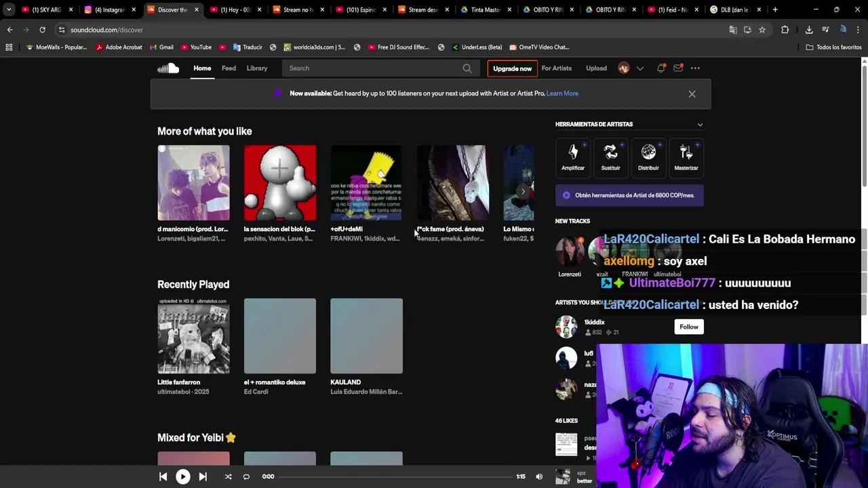Skip to next track
This screenshot has height=488, width=868.
(202, 476)
